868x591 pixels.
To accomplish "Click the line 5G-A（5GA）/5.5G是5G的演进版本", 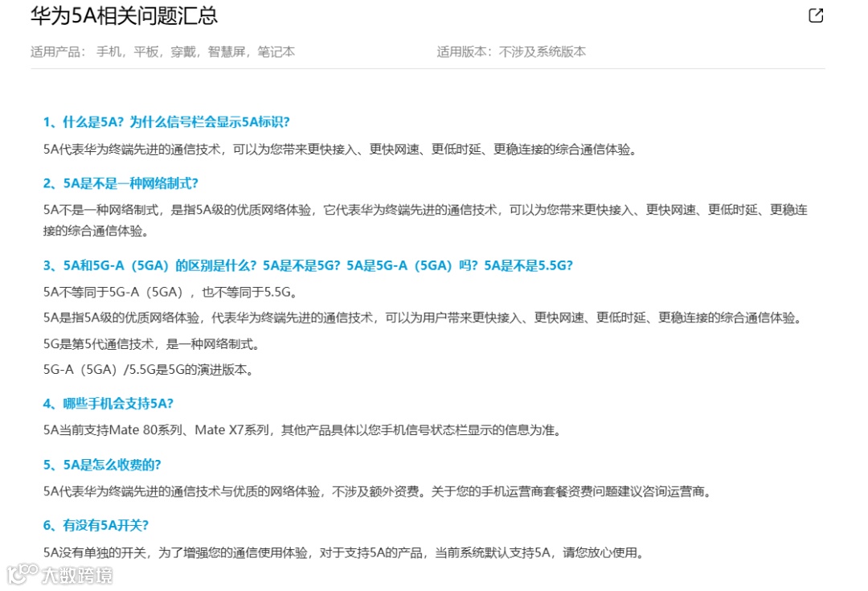I will tap(149, 369).
